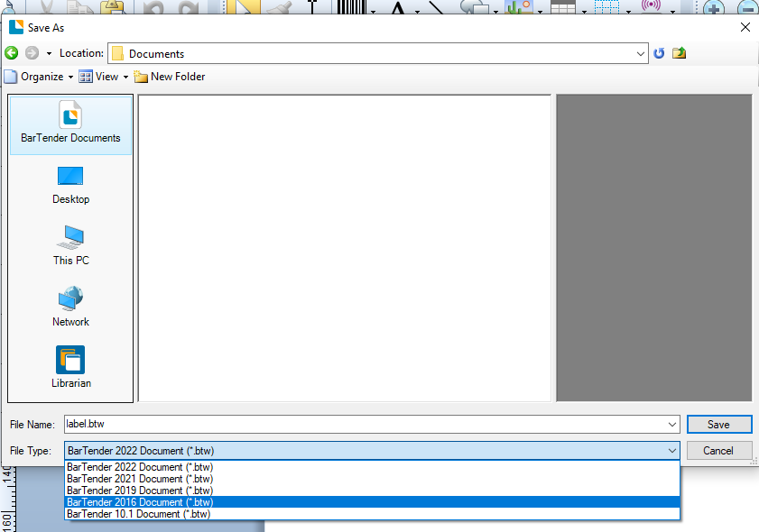Click the Picture tool in main toolbar
This screenshot has width=759, height=532.
point(518,6)
